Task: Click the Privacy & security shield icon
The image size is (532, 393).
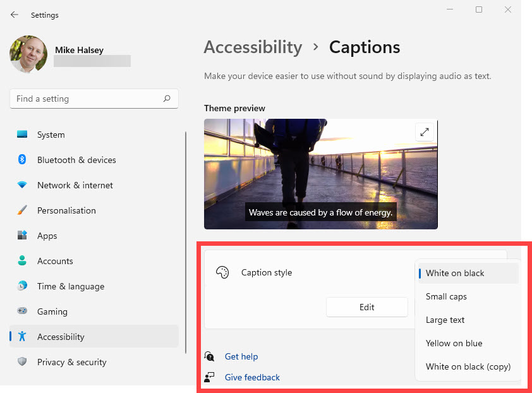Action: click(23, 362)
